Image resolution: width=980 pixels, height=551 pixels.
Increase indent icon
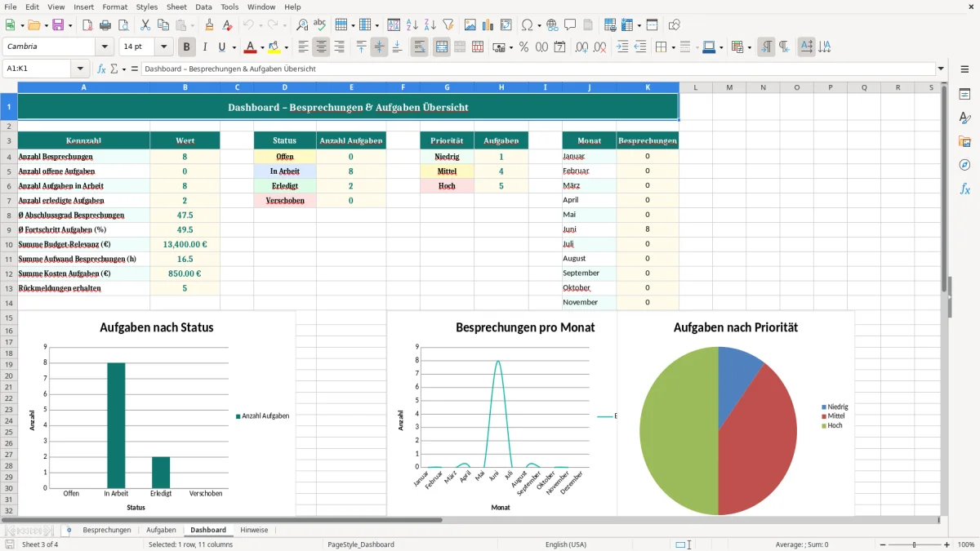point(622,47)
